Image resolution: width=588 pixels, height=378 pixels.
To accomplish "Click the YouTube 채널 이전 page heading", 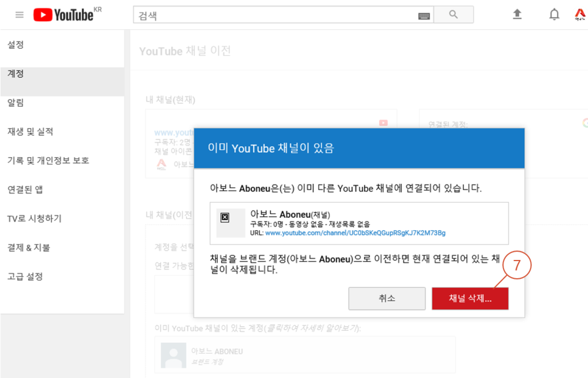I will click(185, 51).
